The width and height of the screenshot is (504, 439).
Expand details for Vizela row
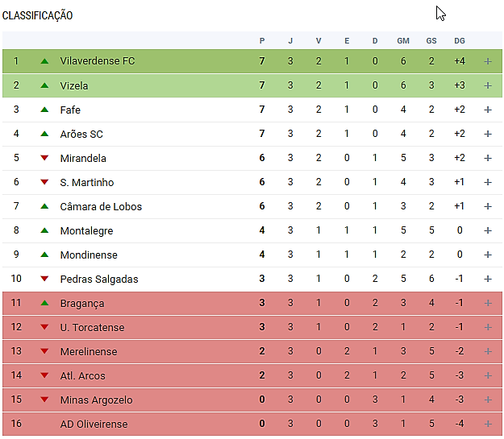tap(487, 85)
